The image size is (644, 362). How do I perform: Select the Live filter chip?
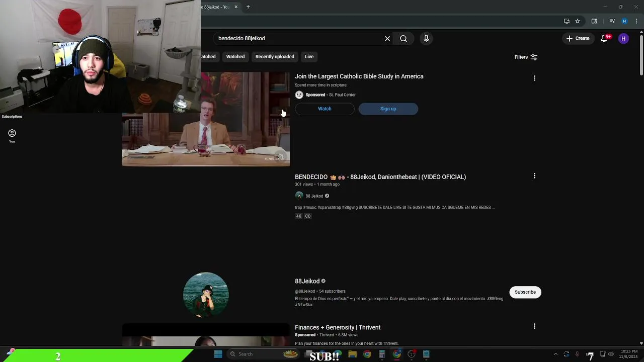[309, 57]
